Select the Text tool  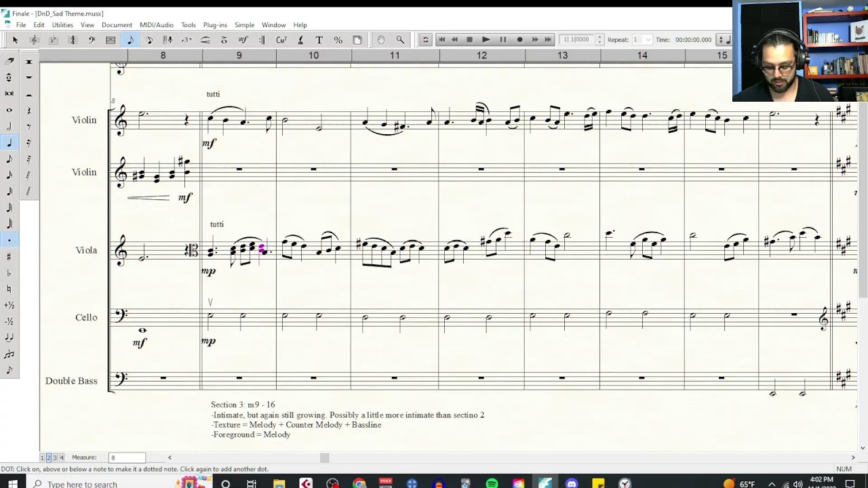[319, 40]
